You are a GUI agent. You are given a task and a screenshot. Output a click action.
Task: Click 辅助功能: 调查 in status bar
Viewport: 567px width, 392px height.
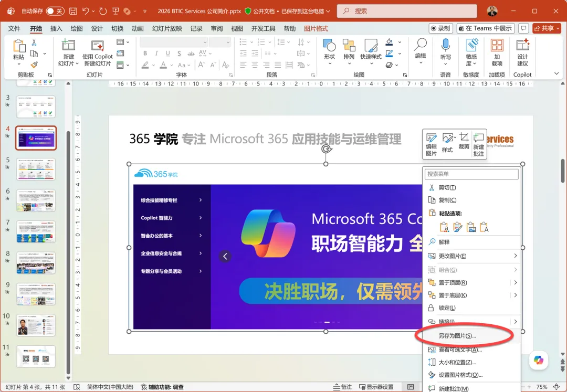[162, 387]
